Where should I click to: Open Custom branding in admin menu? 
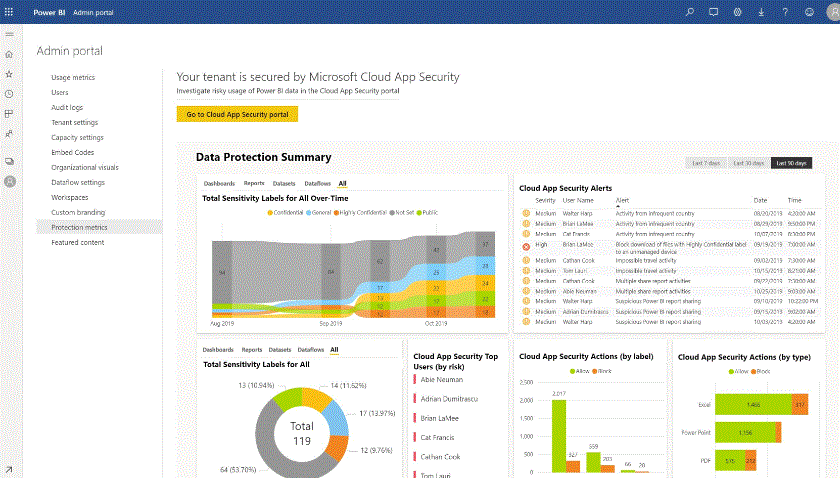click(78, 212)
